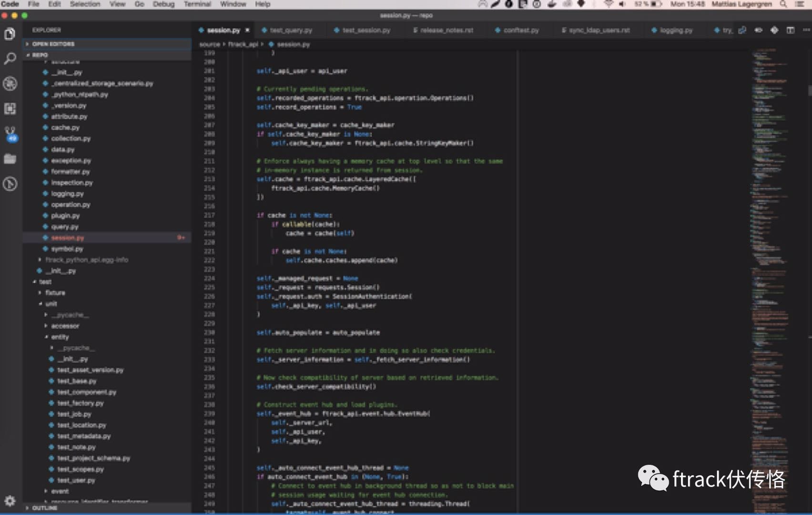Click the split editor icon

(x=790, y=30)
